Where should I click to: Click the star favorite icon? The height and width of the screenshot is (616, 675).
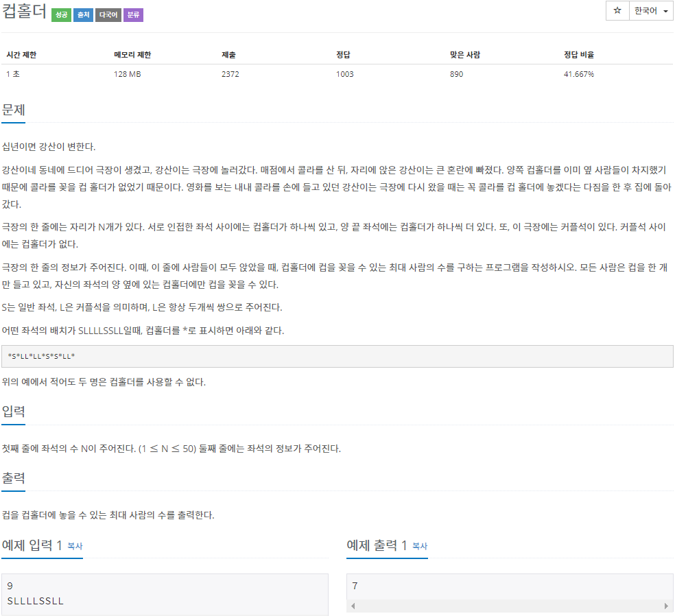pyautogui.click(x=617, y=11)
